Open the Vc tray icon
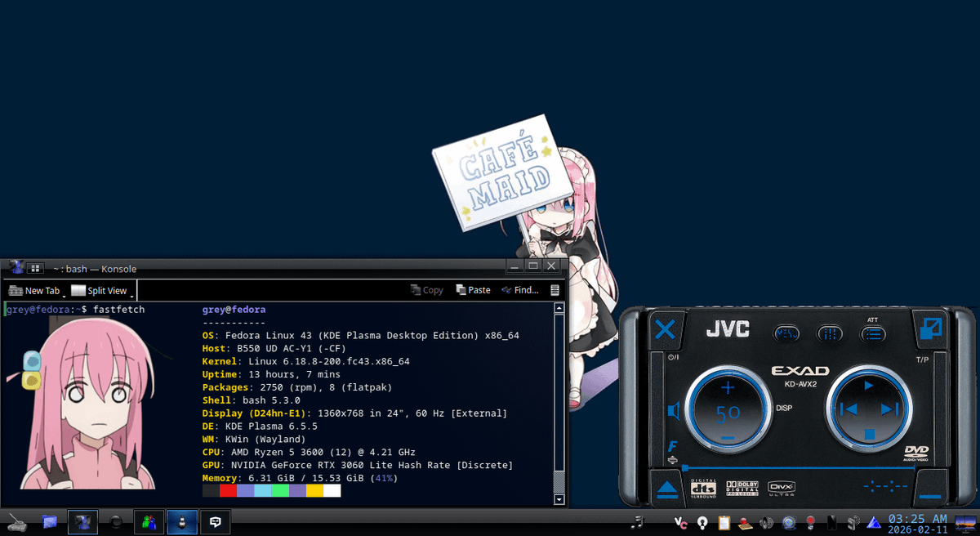Viewport: 980px width, 536px height. click(680, 522)
